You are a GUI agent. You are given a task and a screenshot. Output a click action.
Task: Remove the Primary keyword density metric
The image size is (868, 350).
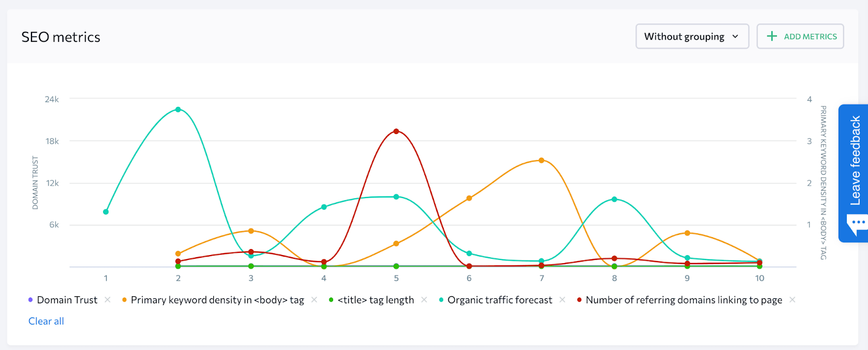click(315, 299)
